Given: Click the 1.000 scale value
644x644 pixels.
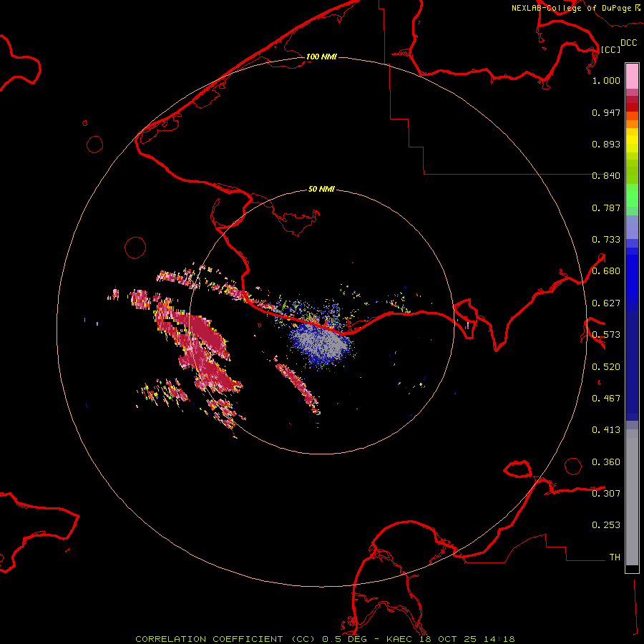Looking at the screenshot, I should click(606, 80).
